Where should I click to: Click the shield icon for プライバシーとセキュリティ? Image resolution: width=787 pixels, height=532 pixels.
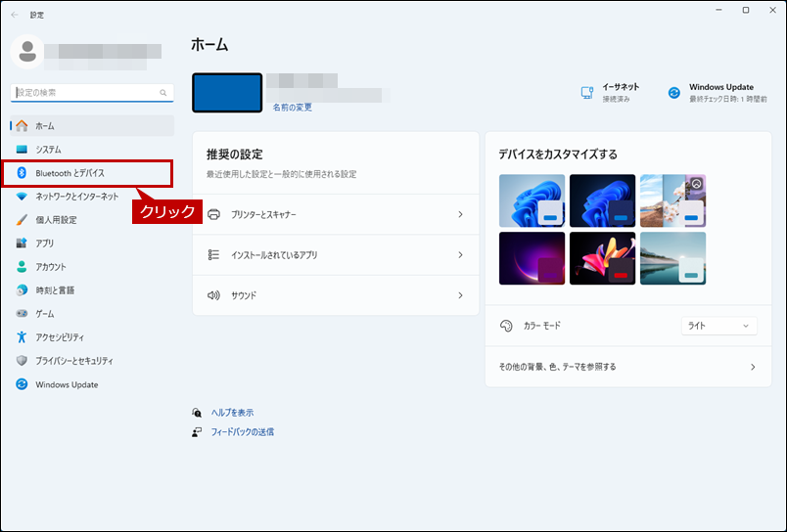pos(22,361)
